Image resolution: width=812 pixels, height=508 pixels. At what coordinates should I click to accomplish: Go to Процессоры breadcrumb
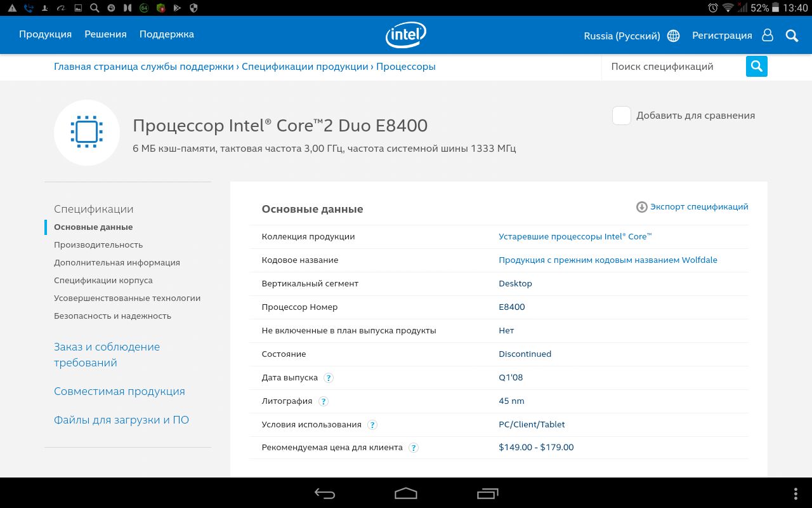click(406, 67)
